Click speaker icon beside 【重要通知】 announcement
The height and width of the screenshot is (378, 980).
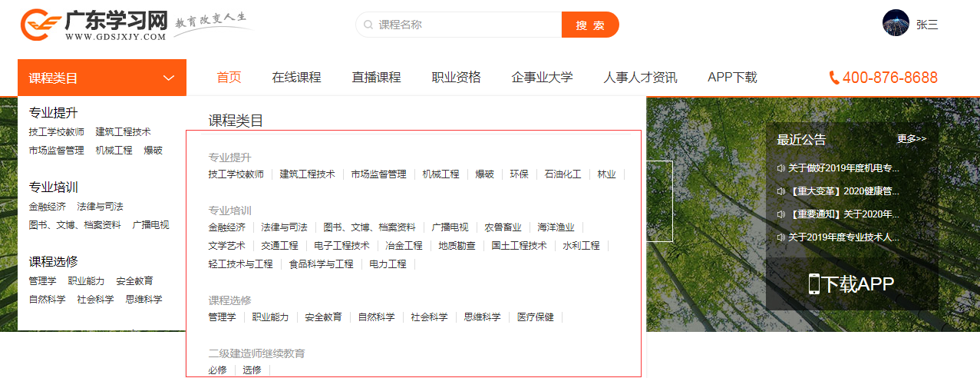[x=781, y=214]
